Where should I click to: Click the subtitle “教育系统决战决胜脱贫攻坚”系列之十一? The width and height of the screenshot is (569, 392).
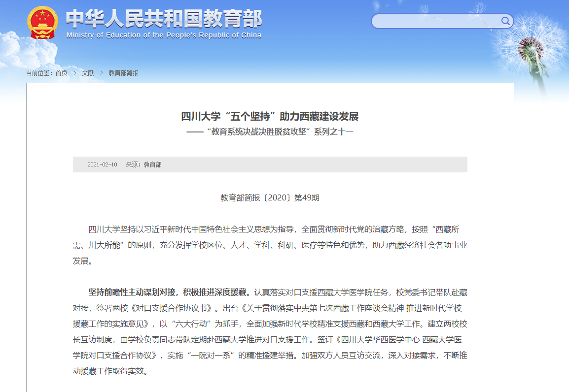(x=270, y=131)
